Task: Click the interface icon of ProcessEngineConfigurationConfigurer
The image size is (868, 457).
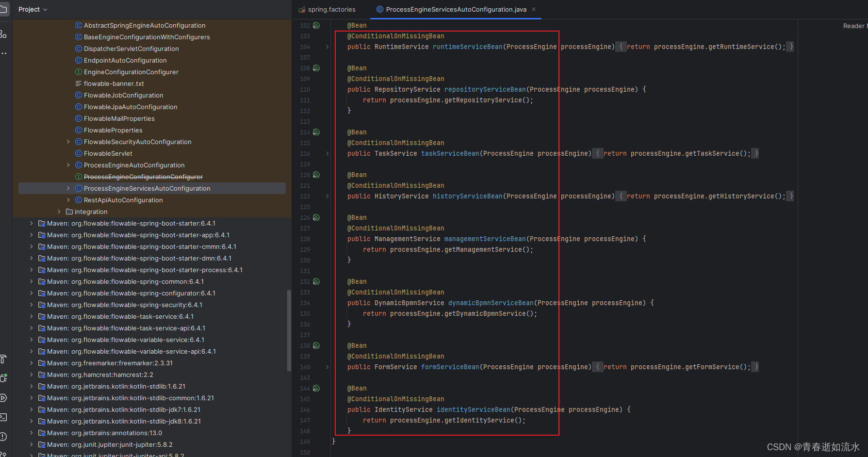Action: pyautogui.click(x=79, y=177)
